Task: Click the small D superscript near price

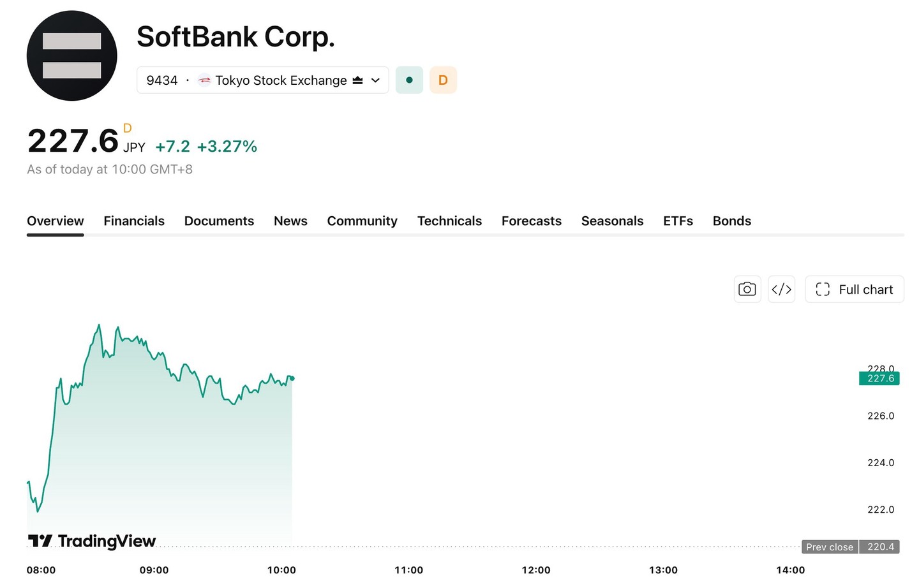Action: [127, 128]
